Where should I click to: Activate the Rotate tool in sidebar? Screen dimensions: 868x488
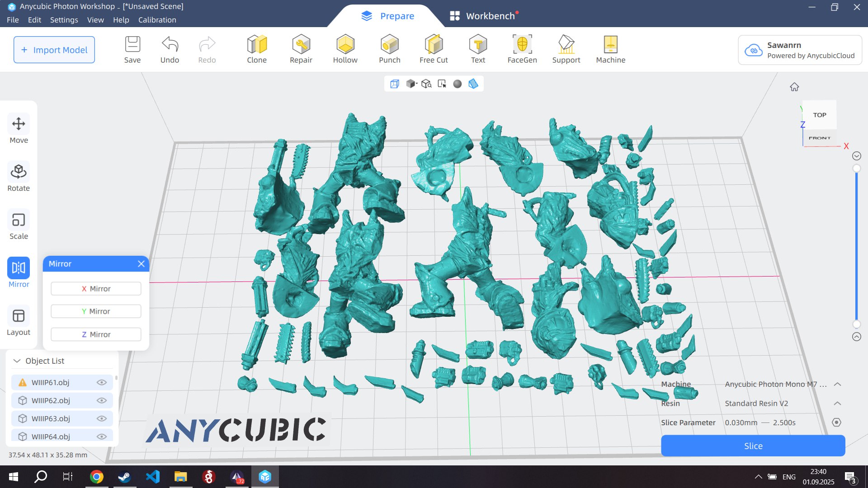(19, 177)
